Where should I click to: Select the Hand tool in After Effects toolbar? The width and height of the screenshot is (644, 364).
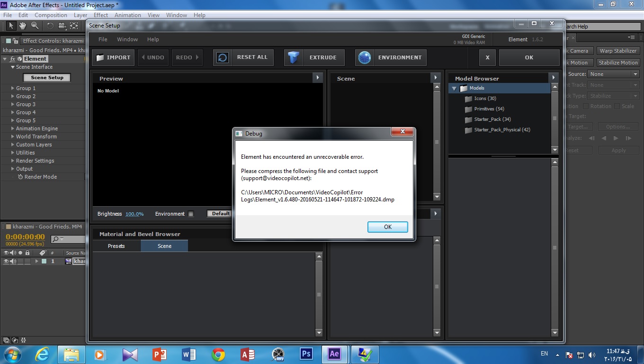pyautogui.click(x=23, y=26)
